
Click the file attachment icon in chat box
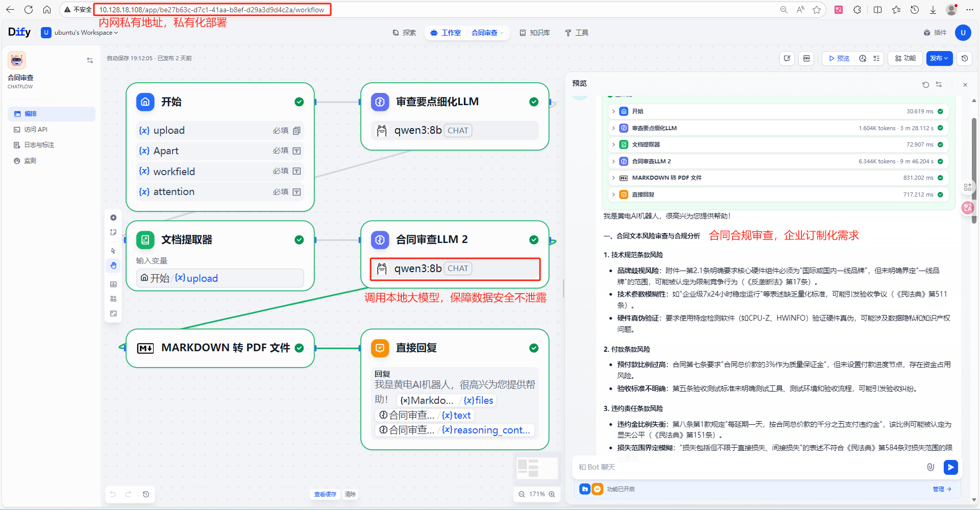pos(930,467)
